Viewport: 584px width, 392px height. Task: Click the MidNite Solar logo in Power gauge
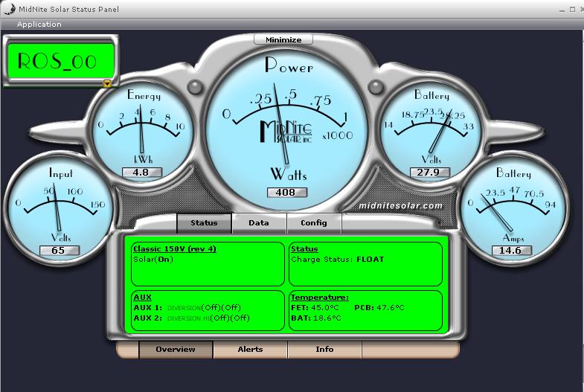click(x=286, y=132)
